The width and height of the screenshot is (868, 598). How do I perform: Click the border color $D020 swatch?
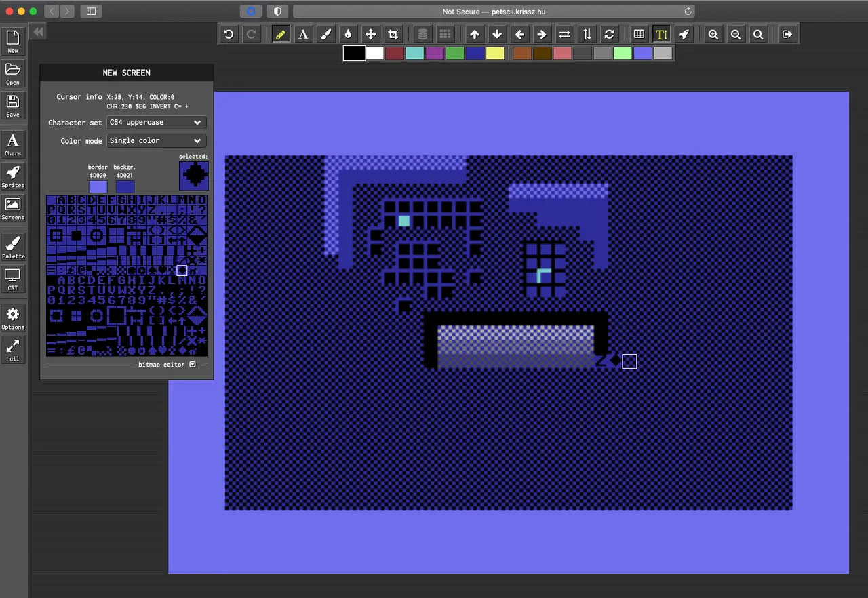pos(98,186)
